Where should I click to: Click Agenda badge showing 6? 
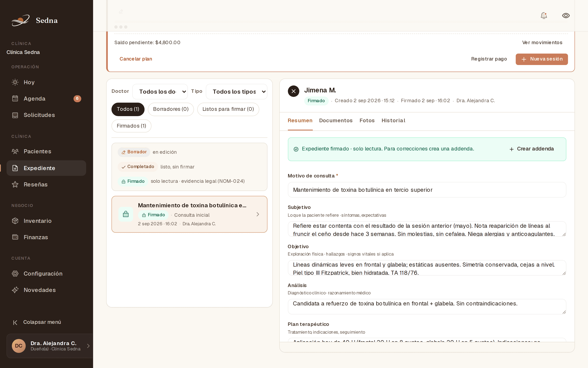click(77, 99)
